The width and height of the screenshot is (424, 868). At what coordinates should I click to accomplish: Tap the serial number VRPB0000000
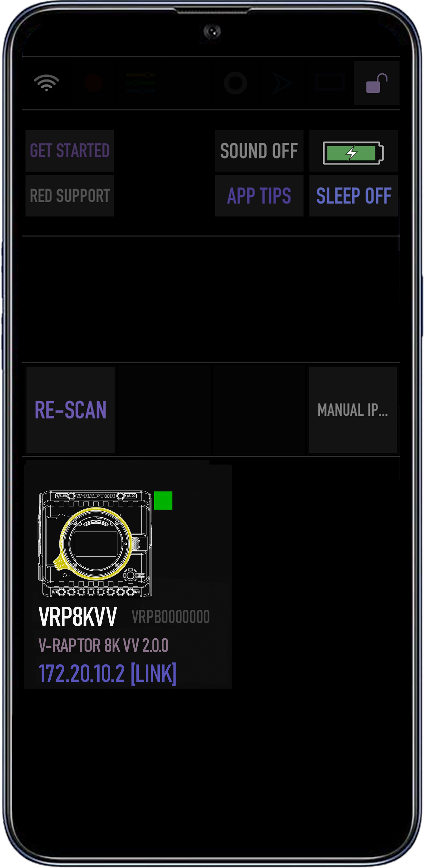click(170, 617)
